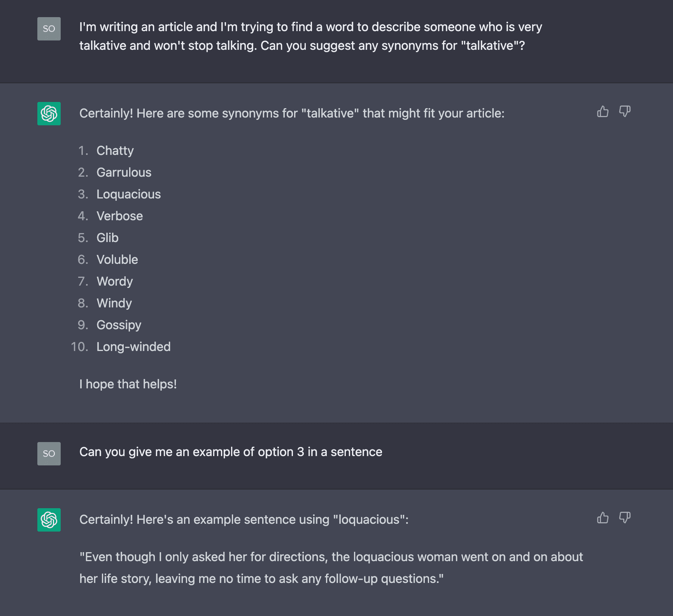Click the synonym Chatty
673x616 pixels.
coord(115,151)
